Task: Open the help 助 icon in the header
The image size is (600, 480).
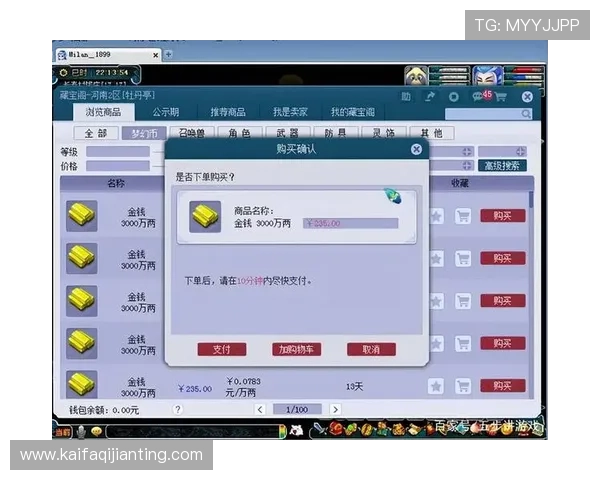Action: tap(406, 97)
